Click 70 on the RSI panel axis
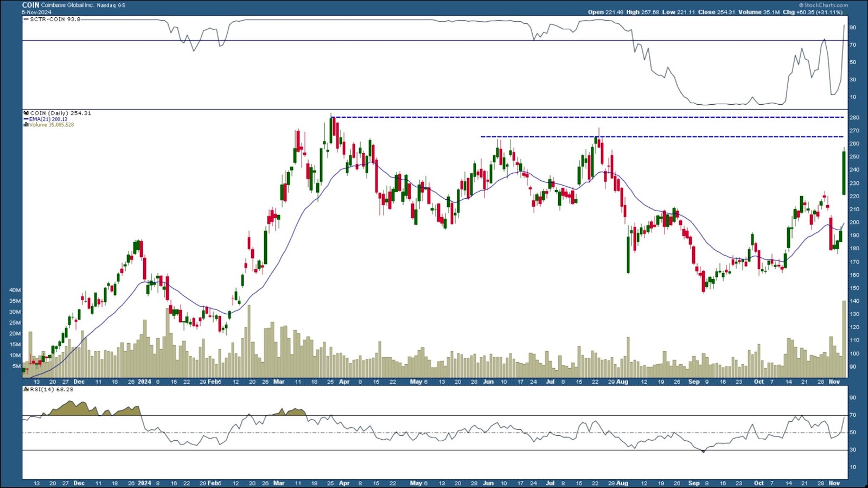The image size is (868, 488). (853, 415)
